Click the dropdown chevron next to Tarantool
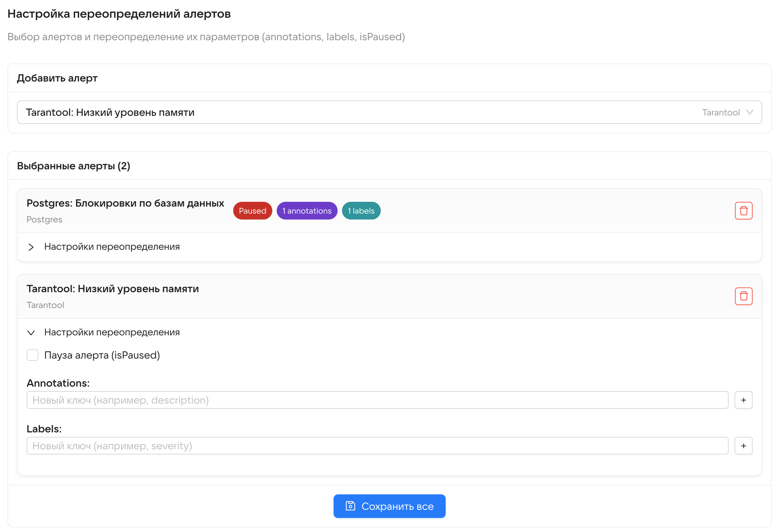 point(749,112)
